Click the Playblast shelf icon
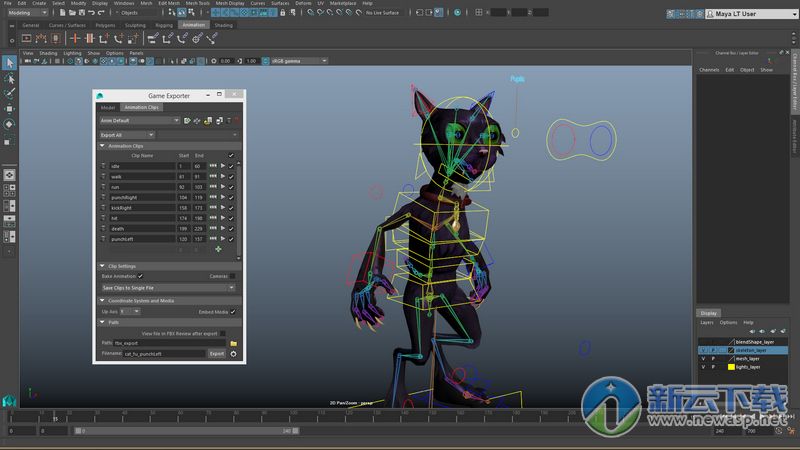 [x=27, y=38]
